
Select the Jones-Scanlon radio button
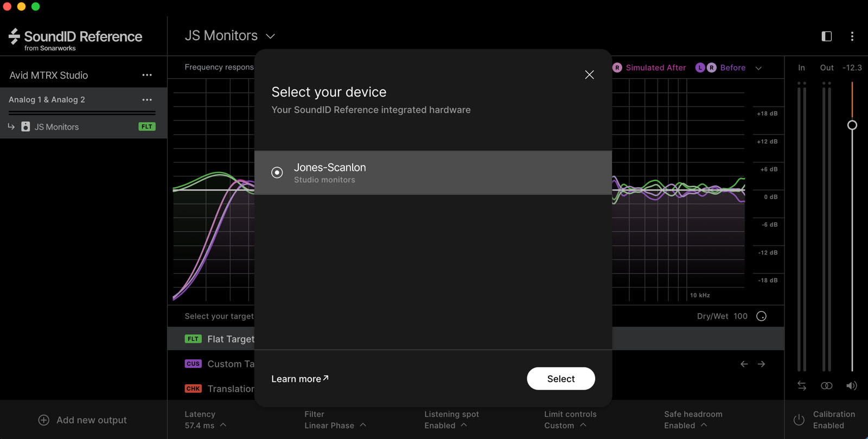click(x=277, y=173)
